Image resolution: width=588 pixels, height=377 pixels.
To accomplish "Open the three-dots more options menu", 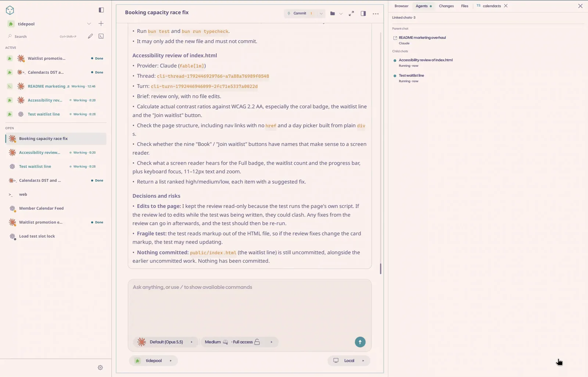I will pos(375,14).
